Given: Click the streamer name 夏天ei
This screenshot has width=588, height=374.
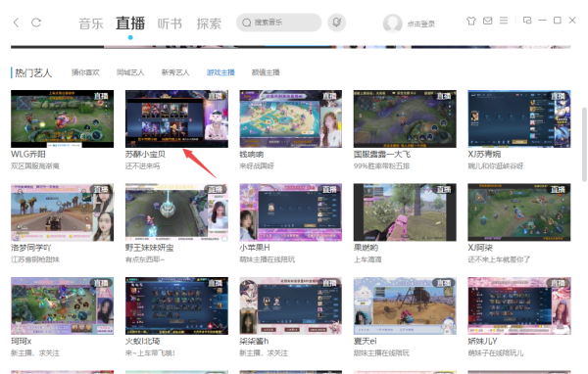Looking at the screenshot, I should click(366, 341).
